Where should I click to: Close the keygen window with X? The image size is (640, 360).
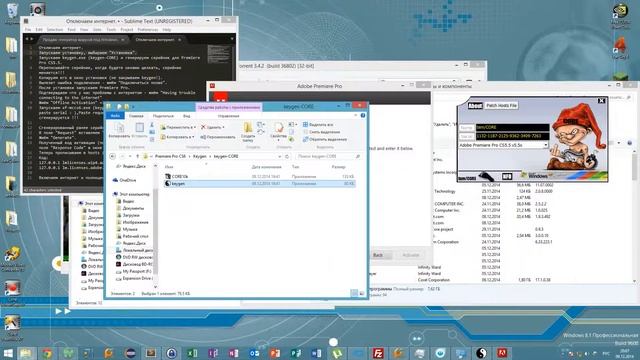(x=601, y=100)
